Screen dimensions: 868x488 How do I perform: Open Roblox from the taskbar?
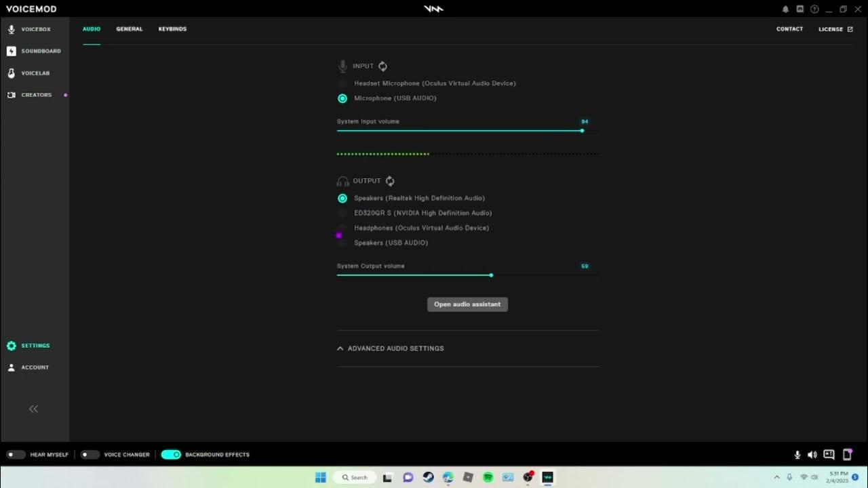(x=468, y=477)
